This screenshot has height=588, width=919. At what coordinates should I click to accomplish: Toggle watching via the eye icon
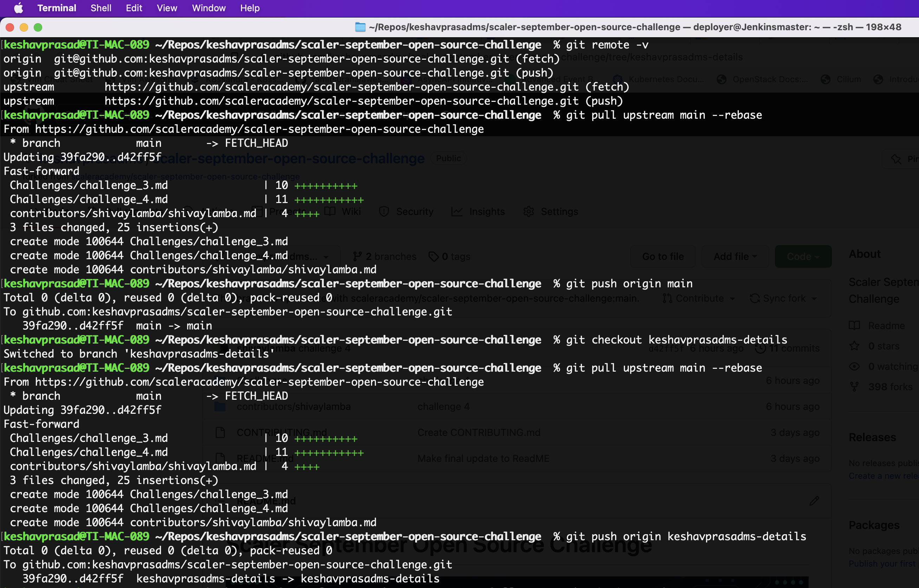click(854, 366)
